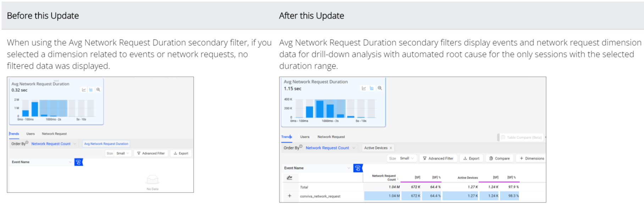Click the blue root cause icon beside right Event Name
This screenshot has width=644, height=206.
click(358, 168)
